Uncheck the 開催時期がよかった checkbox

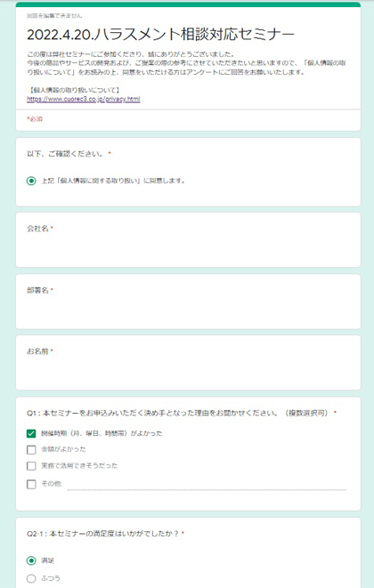[x=31, y=433]
